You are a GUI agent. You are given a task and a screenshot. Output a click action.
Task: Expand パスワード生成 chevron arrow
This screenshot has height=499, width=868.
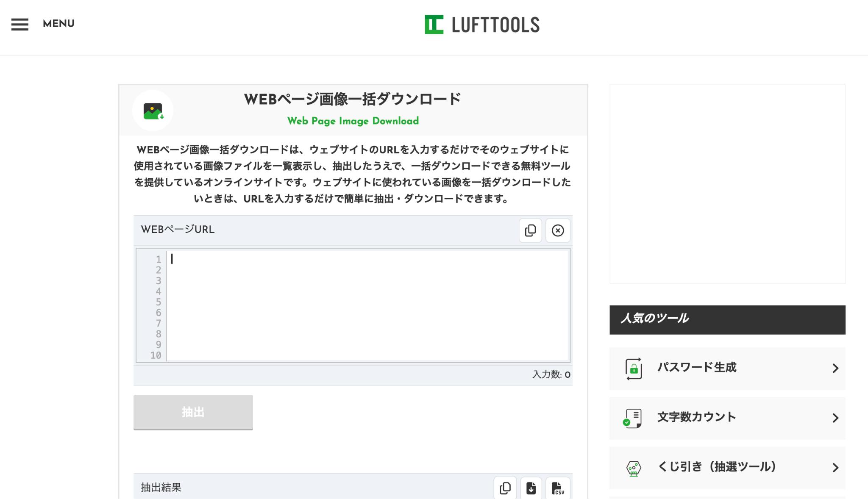(x=835, y=369)
